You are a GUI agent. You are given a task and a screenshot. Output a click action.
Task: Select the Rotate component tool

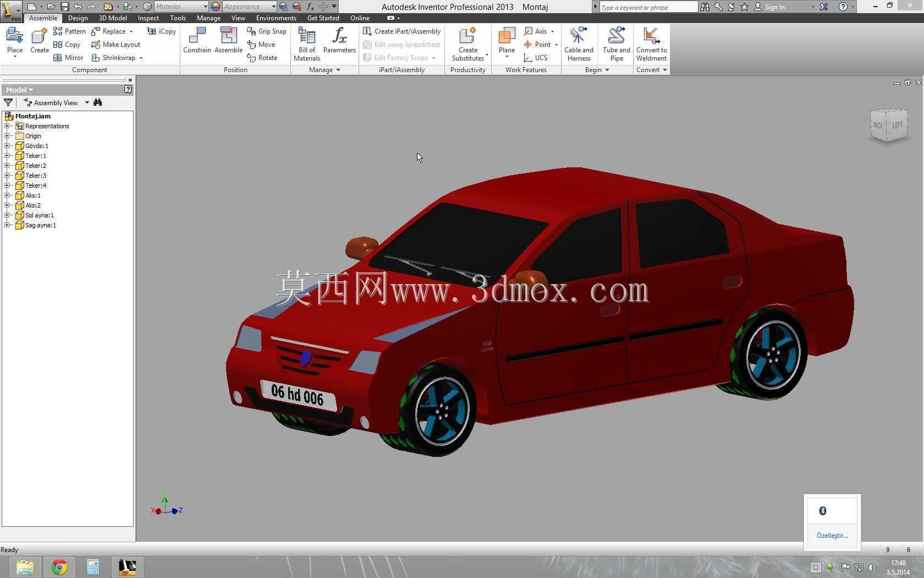(262, 58)
